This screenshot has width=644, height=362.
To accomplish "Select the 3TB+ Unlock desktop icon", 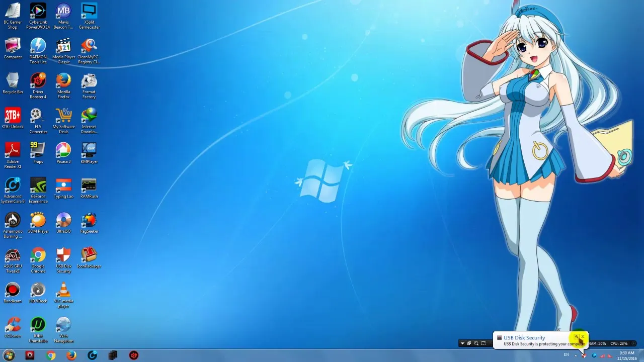I will (x=13, y=118).
